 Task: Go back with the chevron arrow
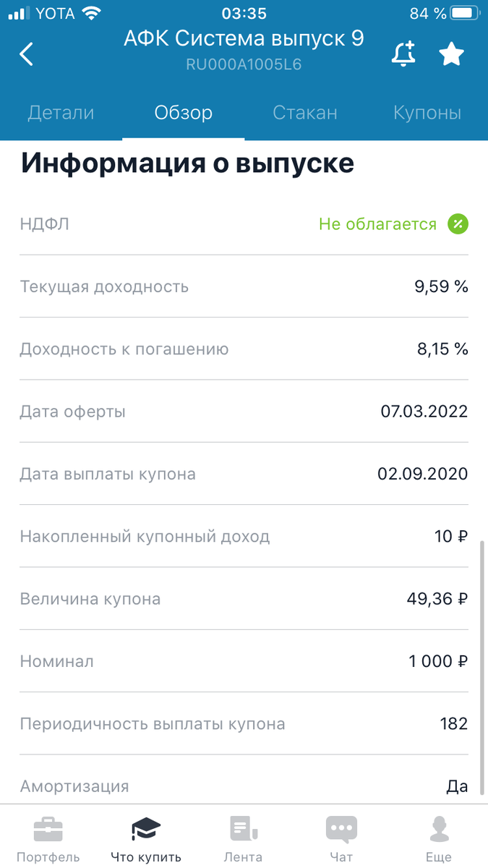tap(26, 53)
